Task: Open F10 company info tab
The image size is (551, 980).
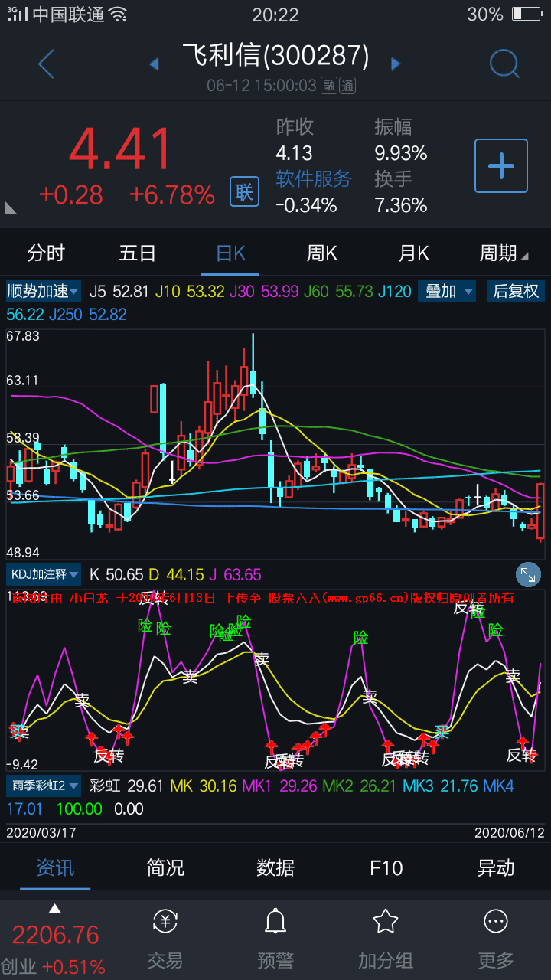Action: [x=386, y=867]
